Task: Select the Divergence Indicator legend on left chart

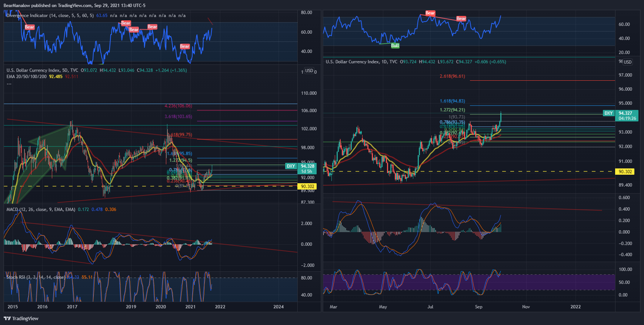Action: point(50,16)
